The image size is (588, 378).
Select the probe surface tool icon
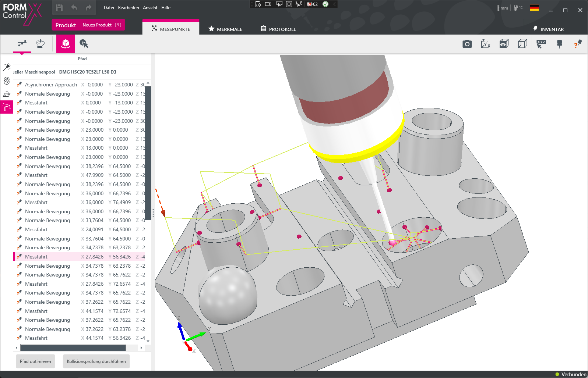coord(41,44)
